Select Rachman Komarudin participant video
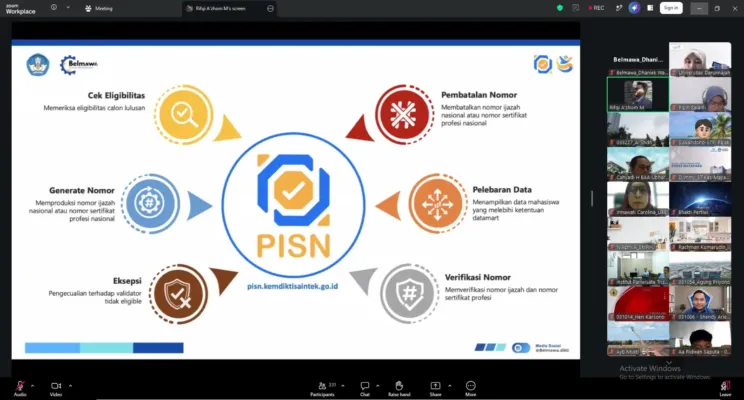This screenshot has width=744, height=400. pos(700,234)
